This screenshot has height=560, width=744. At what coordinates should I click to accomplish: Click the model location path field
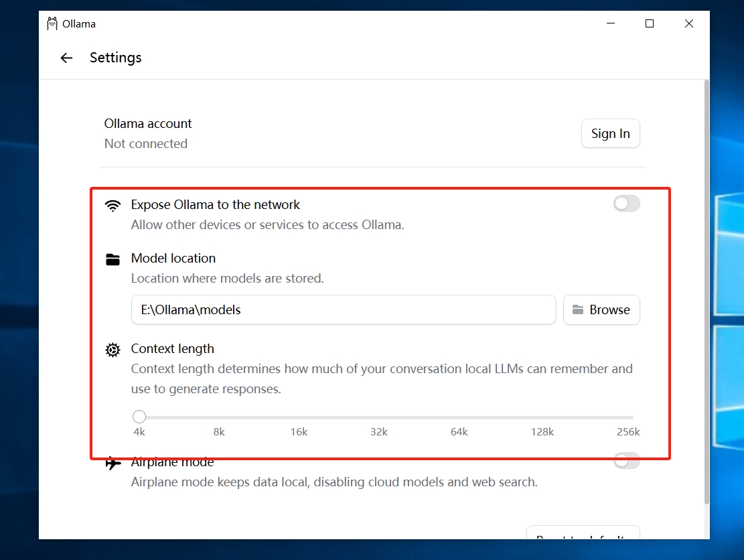(x=343, y=310)
